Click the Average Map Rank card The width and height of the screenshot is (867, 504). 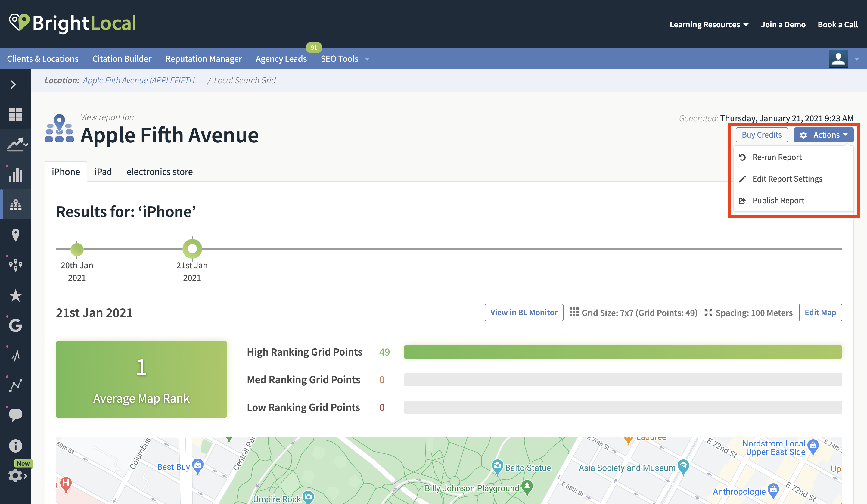(141, 379)
